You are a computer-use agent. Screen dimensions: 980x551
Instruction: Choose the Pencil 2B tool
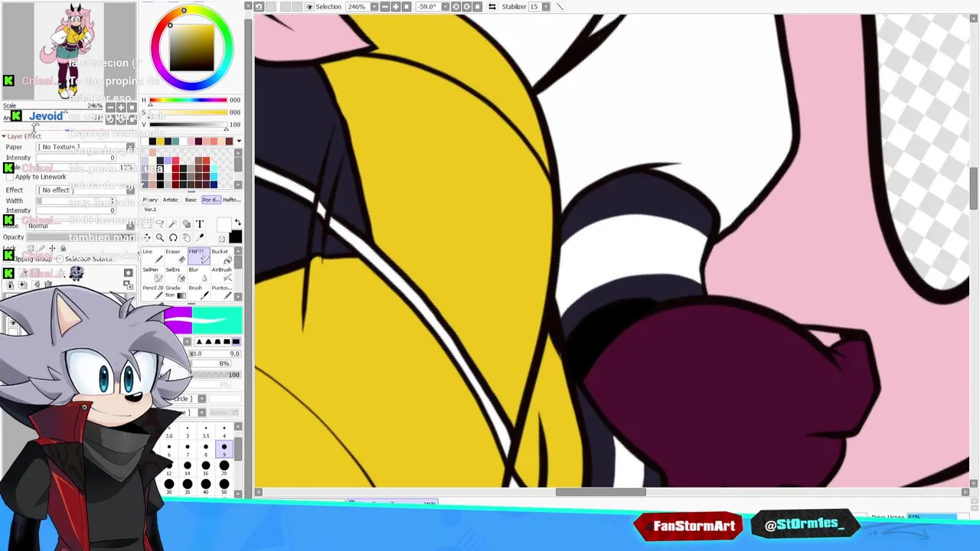(153, 292)
